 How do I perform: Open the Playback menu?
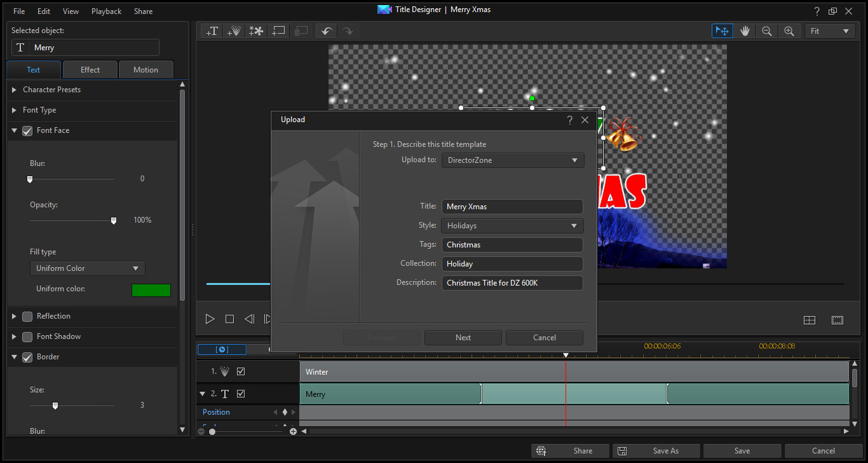click(x=106, y=11)
